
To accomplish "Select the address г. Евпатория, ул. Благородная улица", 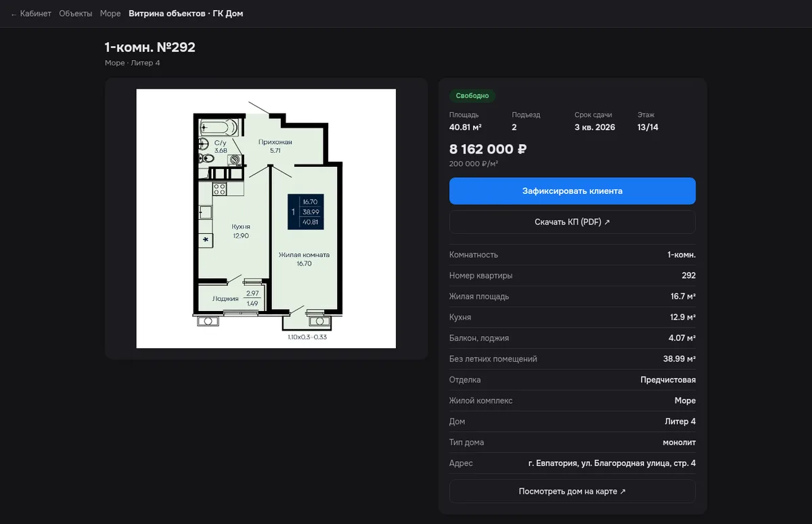I will (x=612, y=463).
